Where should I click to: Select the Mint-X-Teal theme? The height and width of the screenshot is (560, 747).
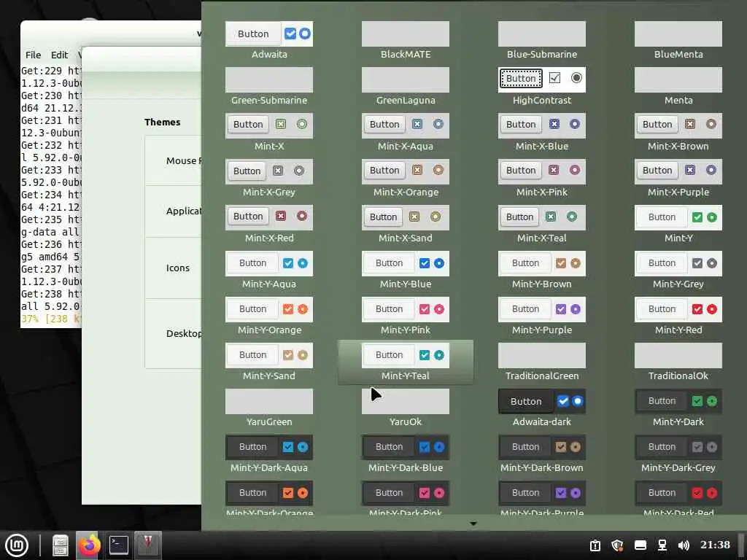coord(542,225)
